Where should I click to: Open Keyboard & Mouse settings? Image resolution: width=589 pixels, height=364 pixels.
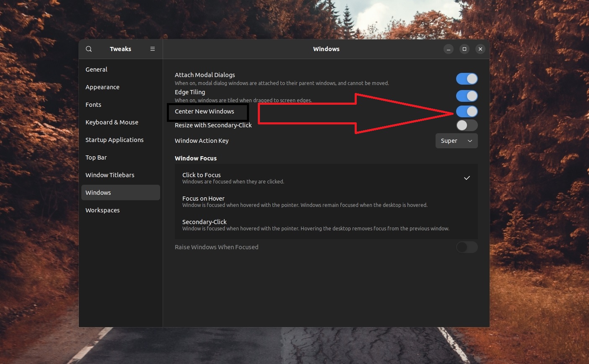(x=112, y=122)
